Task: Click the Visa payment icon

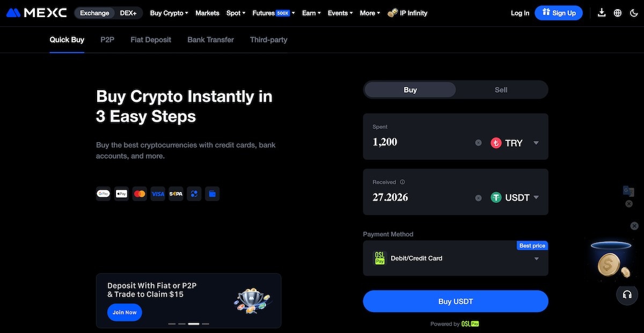Action: point(158,194)
